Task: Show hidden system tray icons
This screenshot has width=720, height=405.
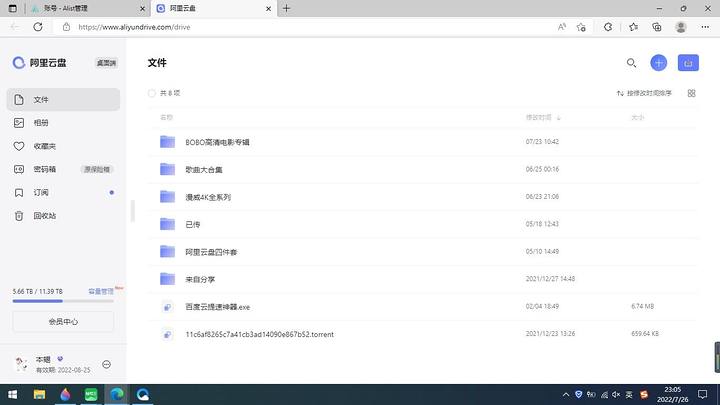Action: coord(566,394)
